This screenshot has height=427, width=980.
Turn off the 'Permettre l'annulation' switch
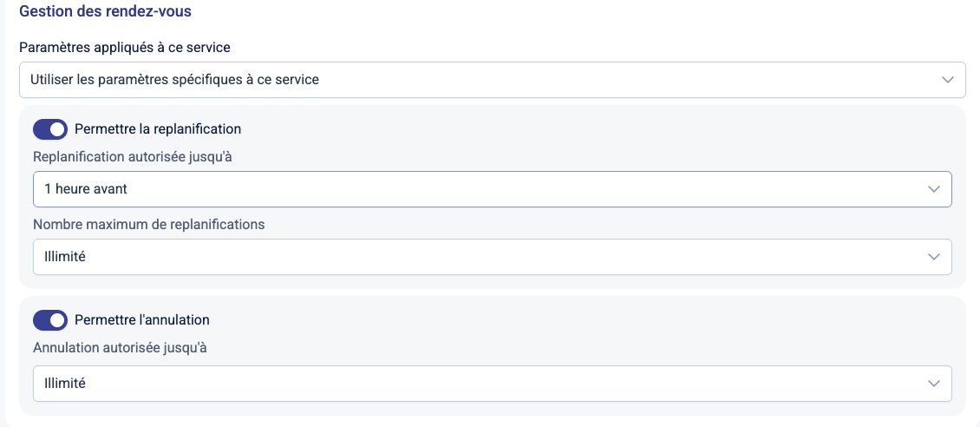[50, 320]
